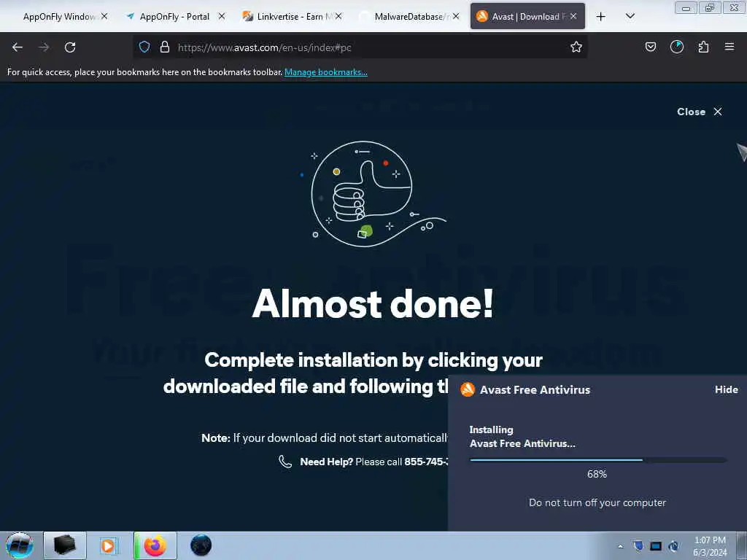Click the phone icon beside Need Help
The height and width of the screenshot is (560, 747).
click(x=285, y=462)
